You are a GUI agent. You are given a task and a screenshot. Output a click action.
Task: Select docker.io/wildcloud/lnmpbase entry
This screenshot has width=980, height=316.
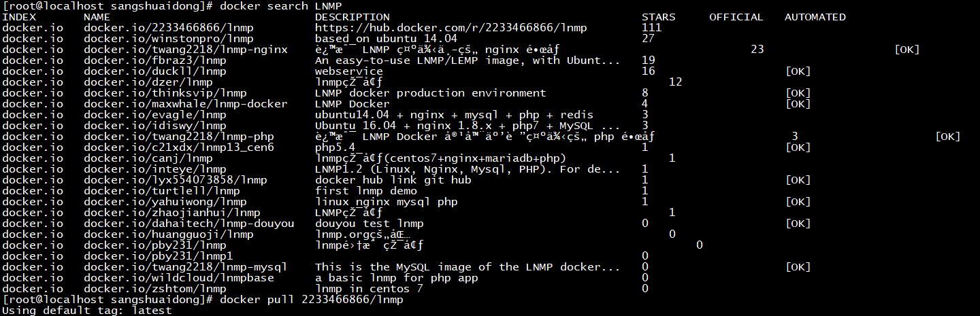[x=178, y=278]
